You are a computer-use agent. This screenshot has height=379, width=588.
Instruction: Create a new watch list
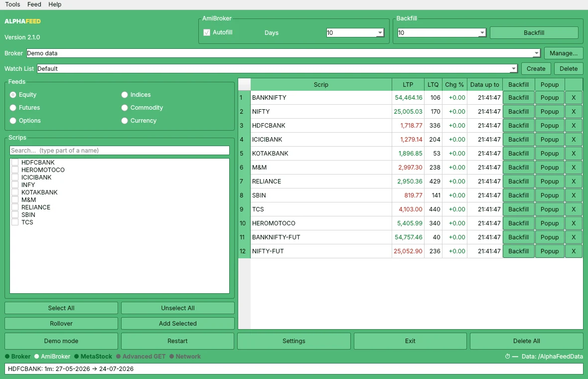coord(536,69)
